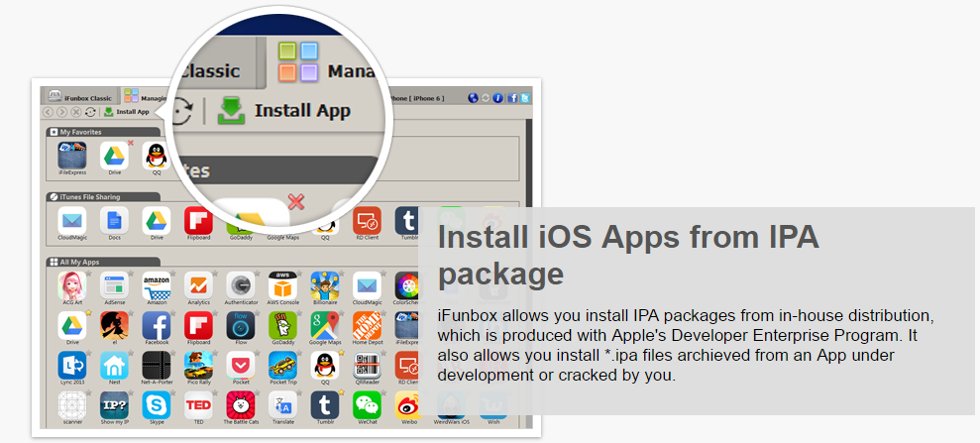Unfavorite Drive via gold star in All My Apps
Screen dimensions: 980x443
[x=89, y=312]
